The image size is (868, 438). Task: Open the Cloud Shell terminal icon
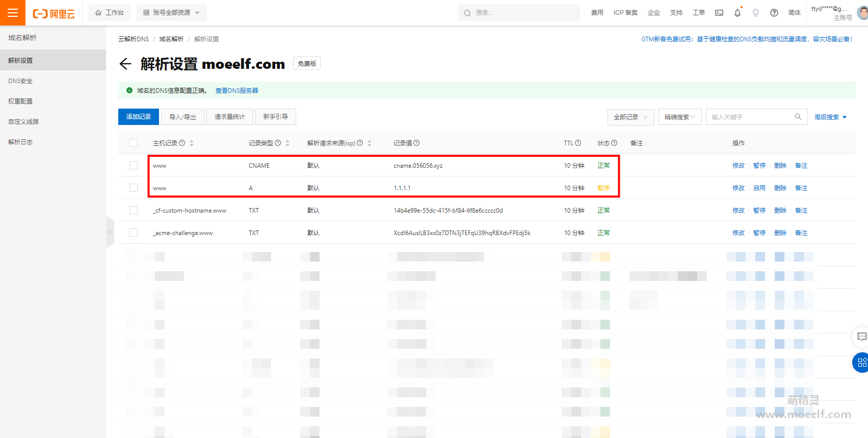point(719,13)
